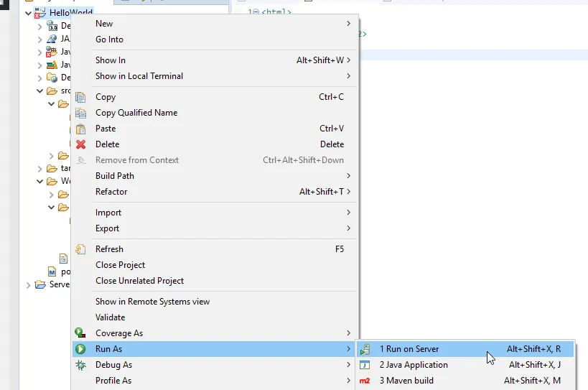This screenshot has height=390, width=588.
Task: Open the New submenu arrow
Action: [349, 24]
